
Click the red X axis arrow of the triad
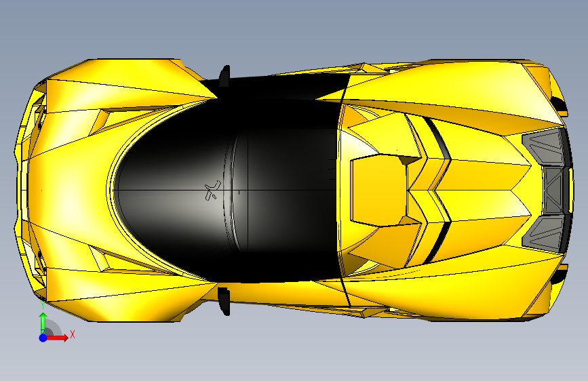coord(57,338)
